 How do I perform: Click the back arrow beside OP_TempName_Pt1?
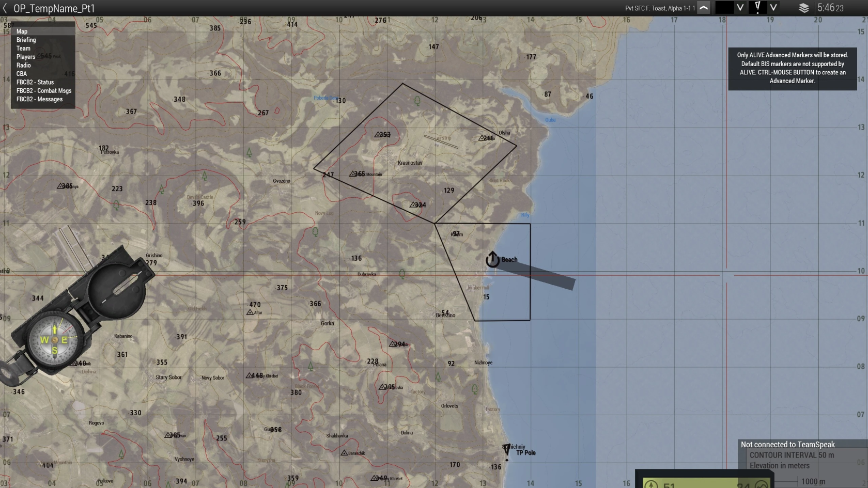pos(5,8)
